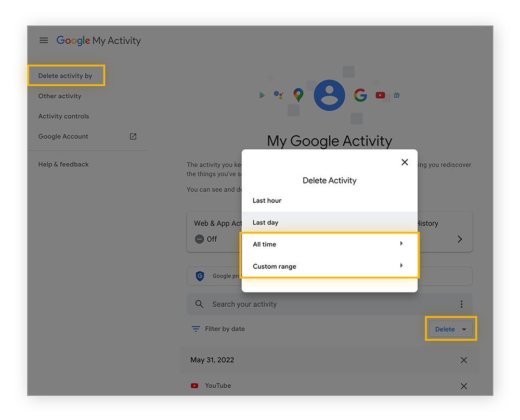Image resolution: width=520 pixels, height=420 pixels.
Task: Toggle Web & App Activity from Off
Action: click(199, 239)
